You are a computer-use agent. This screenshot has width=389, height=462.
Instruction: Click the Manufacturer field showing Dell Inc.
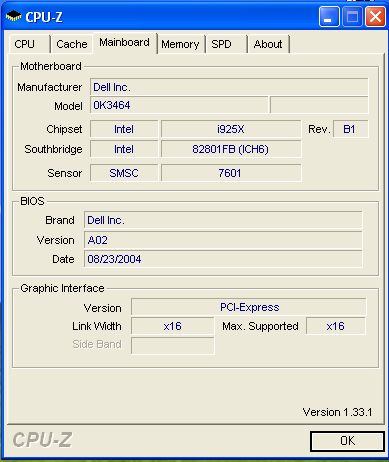click(229, 87)
